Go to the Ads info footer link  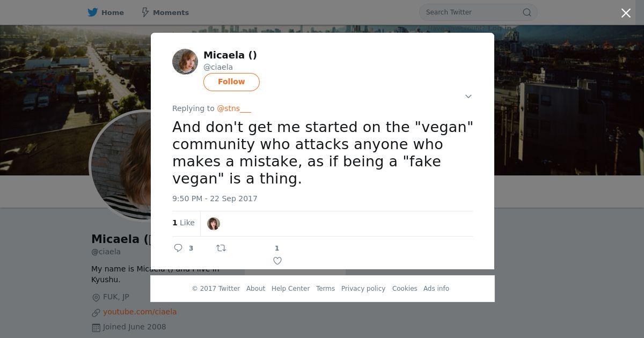pos(436,289)
